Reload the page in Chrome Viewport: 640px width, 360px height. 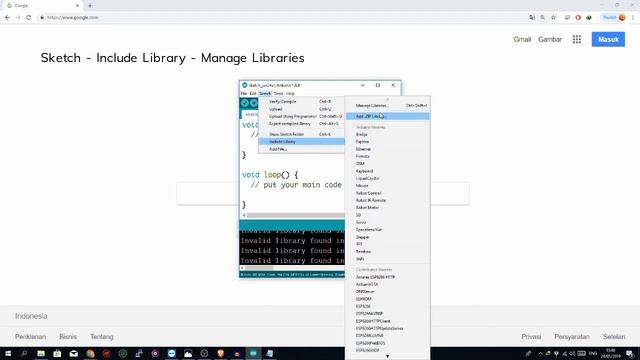click(x=29, y=18)
